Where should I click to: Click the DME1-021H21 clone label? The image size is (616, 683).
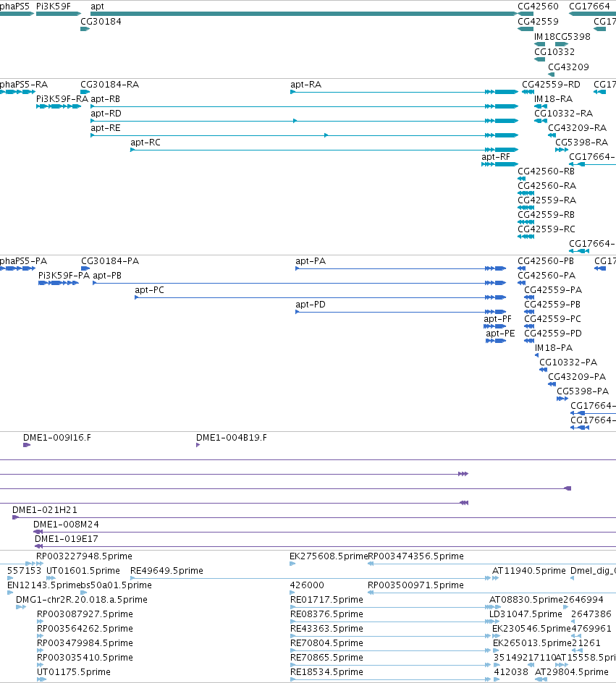[x=45, y=509]
